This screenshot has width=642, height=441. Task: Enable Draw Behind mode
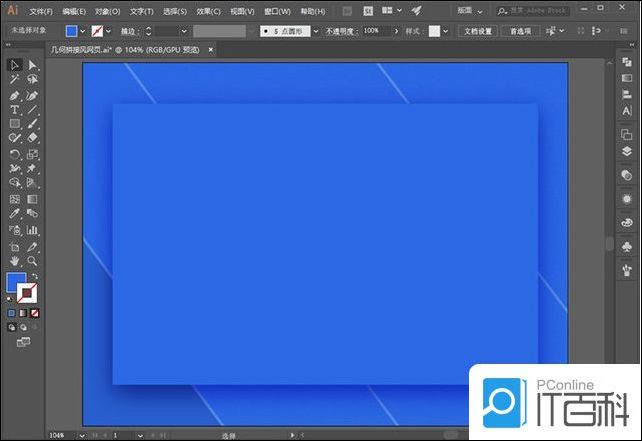pos(23,327)
